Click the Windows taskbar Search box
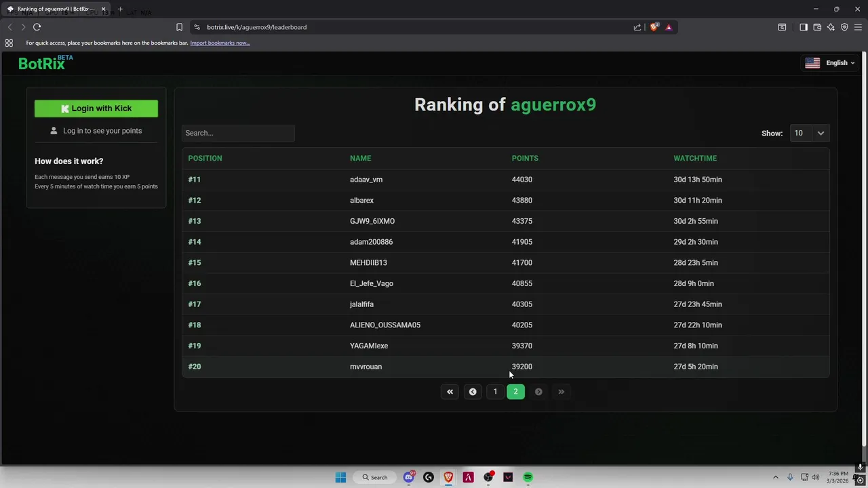868x488 pixels. 375,477
